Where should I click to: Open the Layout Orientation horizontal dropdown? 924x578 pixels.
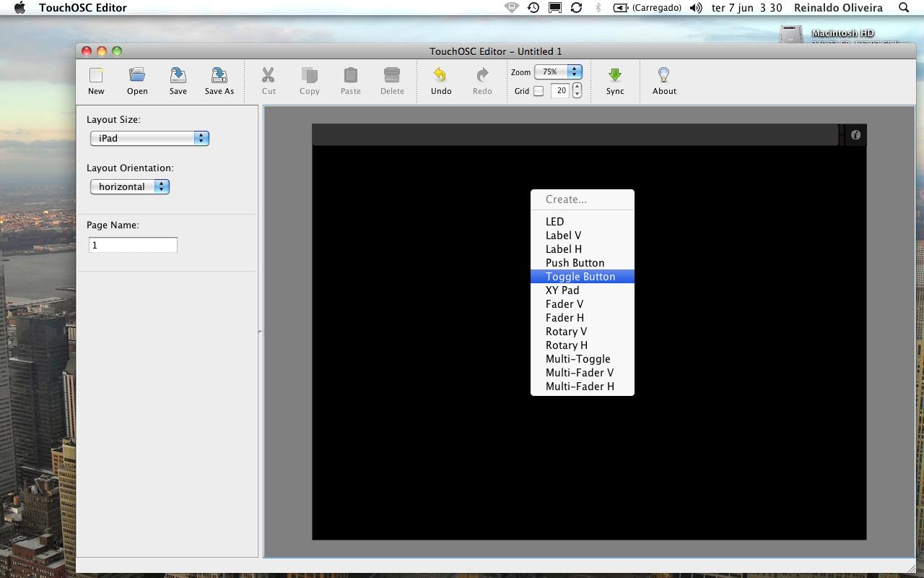(x=130, y=186)
